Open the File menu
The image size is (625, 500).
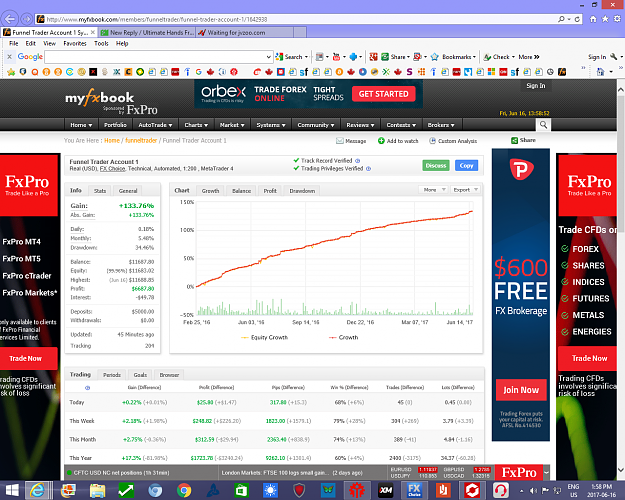(14, 43)
